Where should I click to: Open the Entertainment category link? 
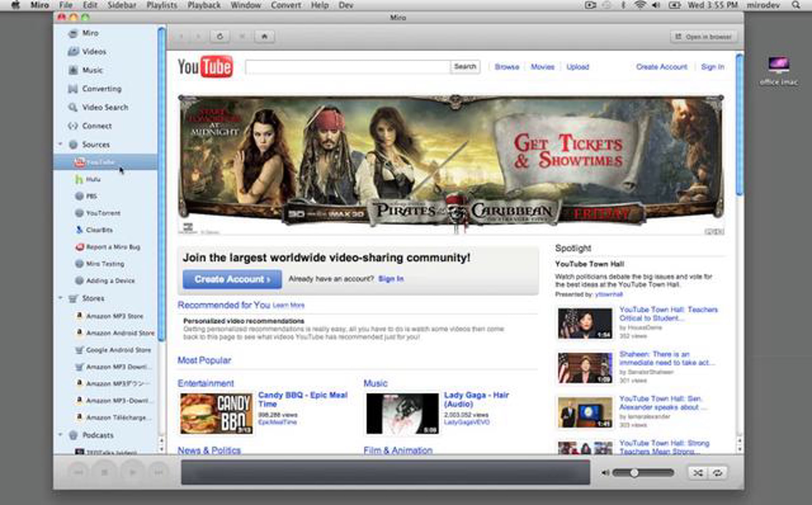(206, 383)
